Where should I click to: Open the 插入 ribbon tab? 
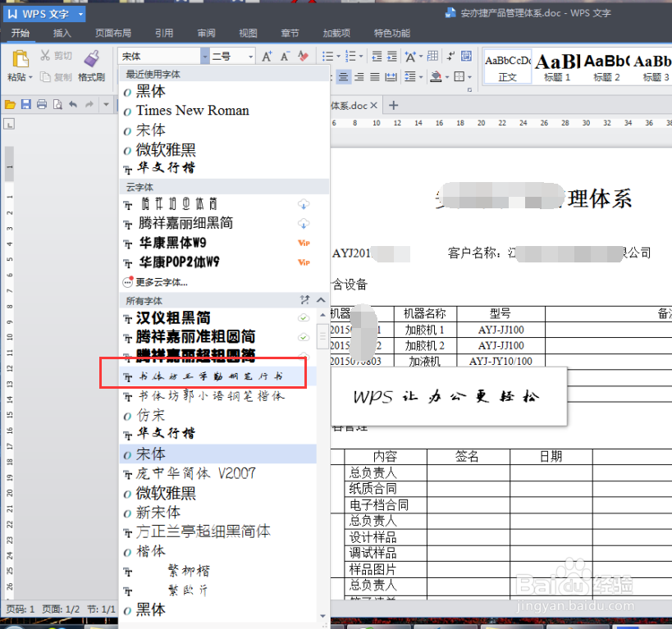[x=62, y=33]
